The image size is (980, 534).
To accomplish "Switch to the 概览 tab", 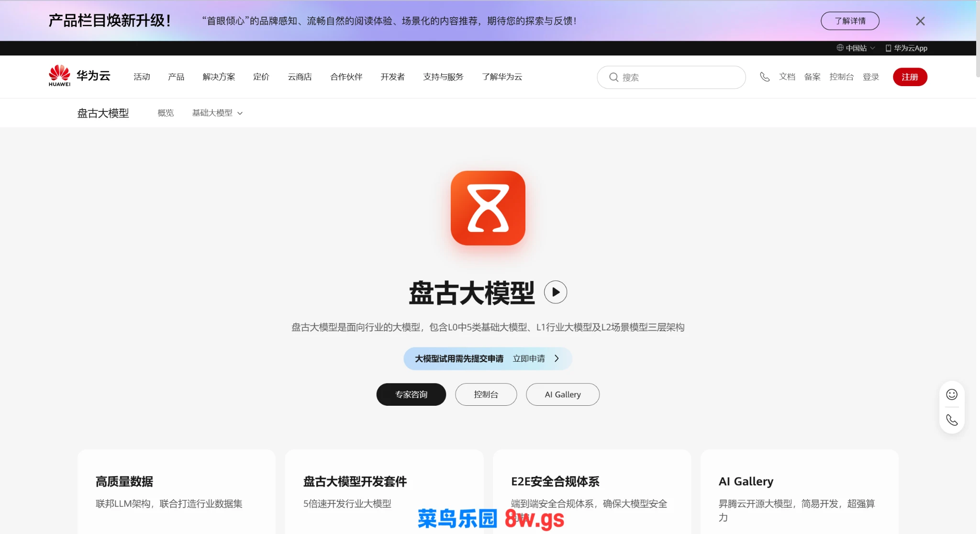I will click(x=166, y=113).
